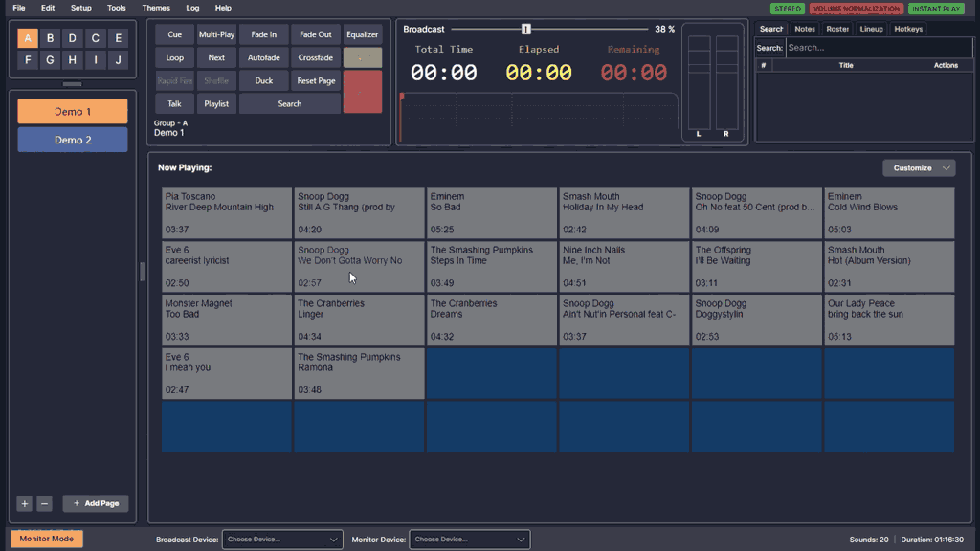Switch to the Roster tab
Screen dimensions: 980x551
pyautogui.click(x=837, y=29)
